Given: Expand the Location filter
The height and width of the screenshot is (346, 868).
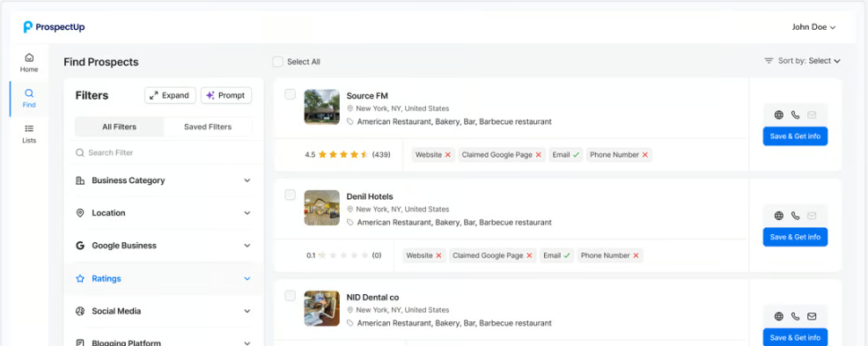Looking at the screenshot, I should (x=164, y=213).
